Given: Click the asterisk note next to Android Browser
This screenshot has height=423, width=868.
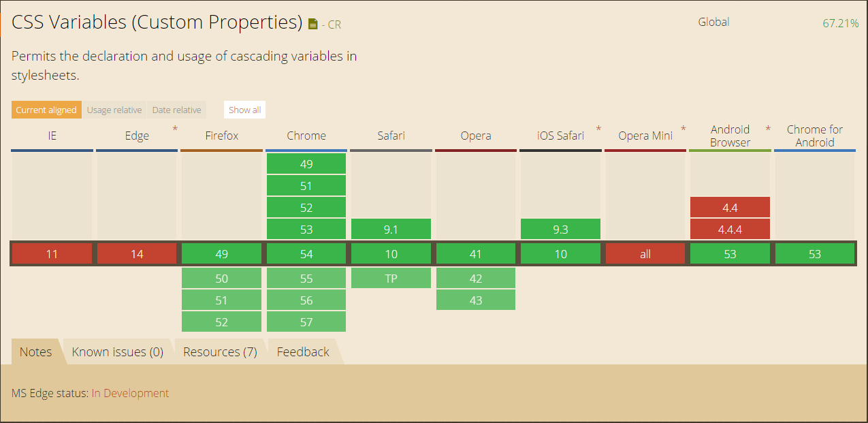Looking at the screenshot, I should [x=768, y=129].
